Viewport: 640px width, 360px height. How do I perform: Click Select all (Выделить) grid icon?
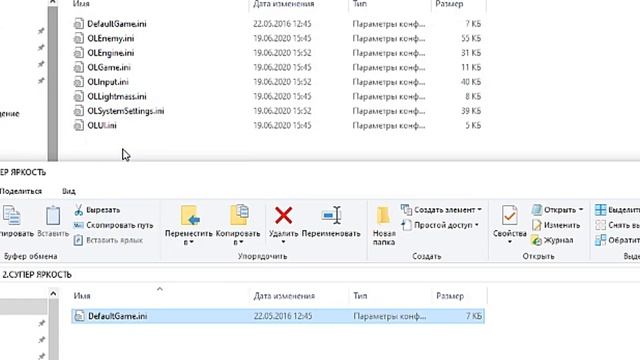pyautogui.click(x=600, y=210)
